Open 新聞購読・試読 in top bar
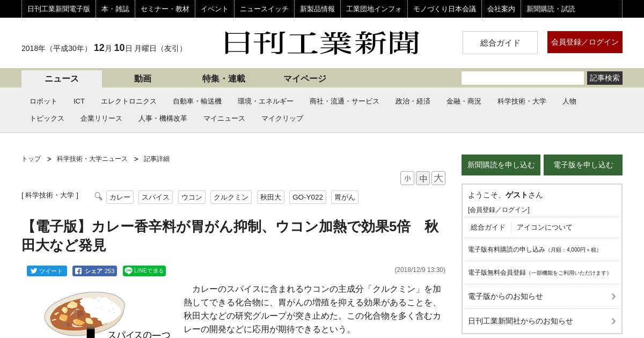This screenshot has height=338, width=644. coord(551,9)
